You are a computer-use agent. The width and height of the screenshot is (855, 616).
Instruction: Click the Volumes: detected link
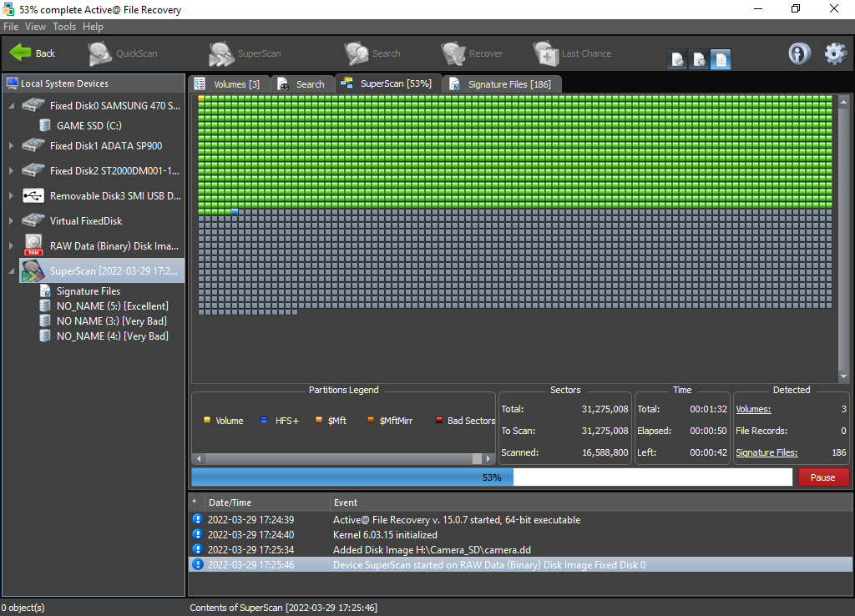[x=753, y=409]
